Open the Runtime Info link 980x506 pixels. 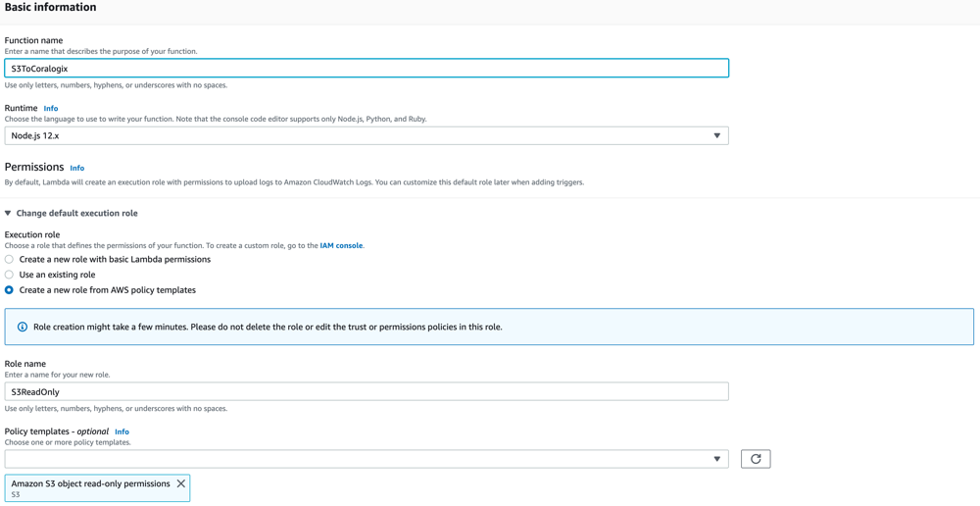51,108
